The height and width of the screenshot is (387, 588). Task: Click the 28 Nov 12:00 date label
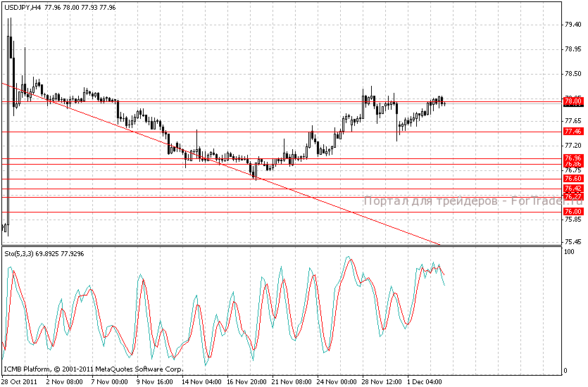pyautogui.click(x=381, y=381)
